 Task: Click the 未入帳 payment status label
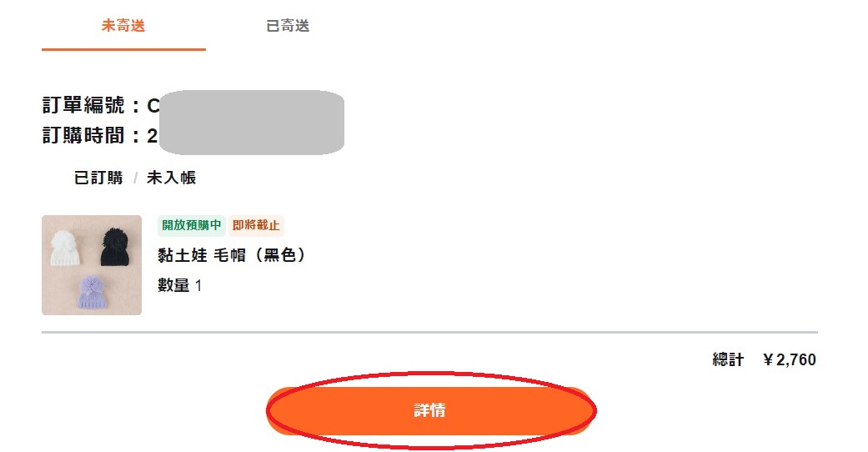[171, 178]
